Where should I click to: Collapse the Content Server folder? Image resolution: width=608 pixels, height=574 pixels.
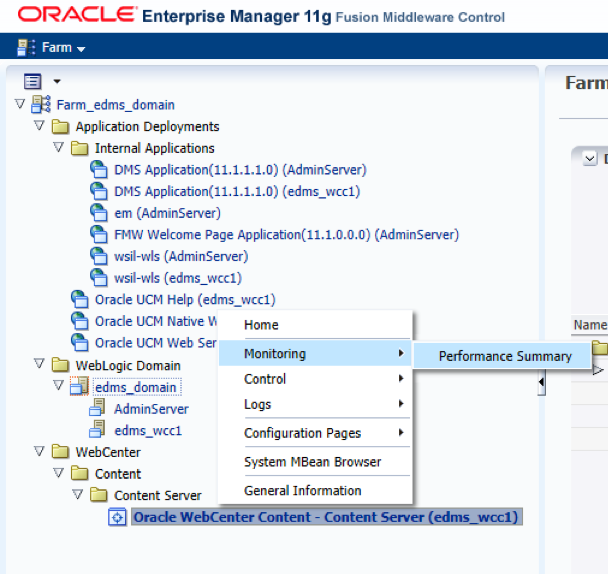[x=78, y=494]
